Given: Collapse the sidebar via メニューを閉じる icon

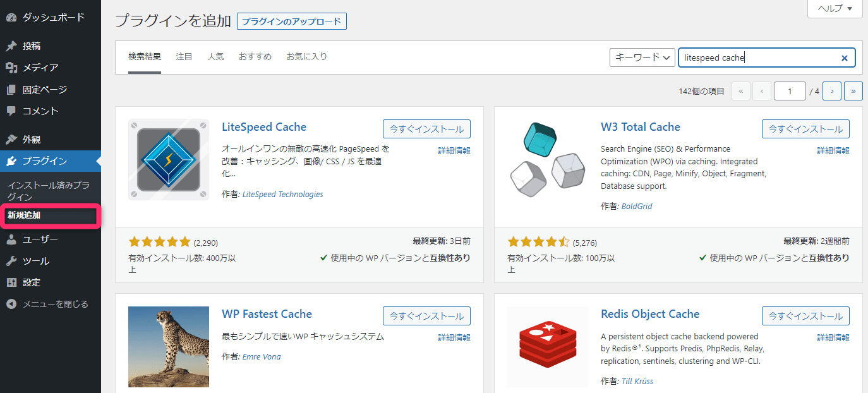Looking at the screenshot, I should 11,304.
